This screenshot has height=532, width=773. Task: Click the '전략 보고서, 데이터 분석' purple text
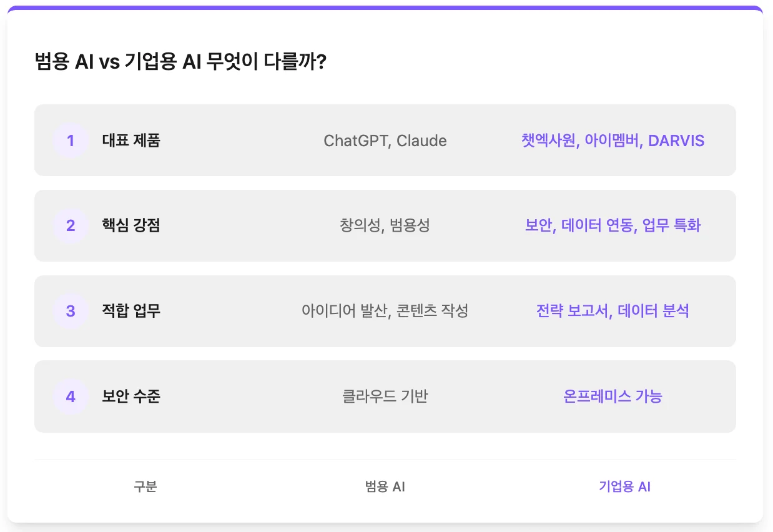point(613,311)
